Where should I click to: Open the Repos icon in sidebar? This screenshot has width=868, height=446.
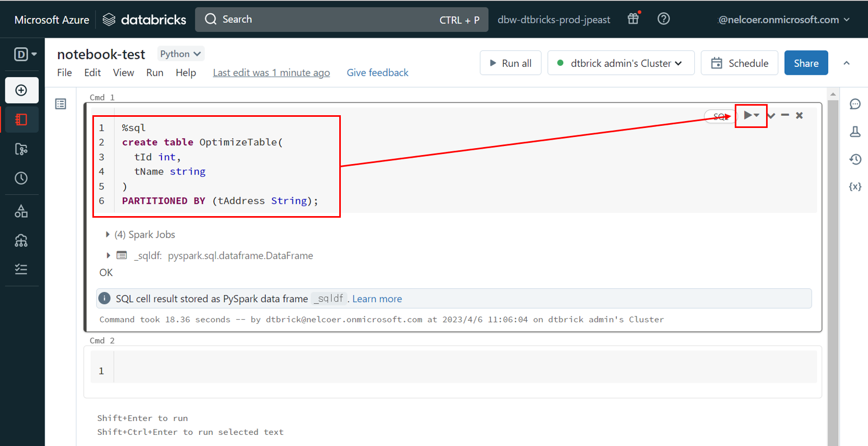[21, 149]
